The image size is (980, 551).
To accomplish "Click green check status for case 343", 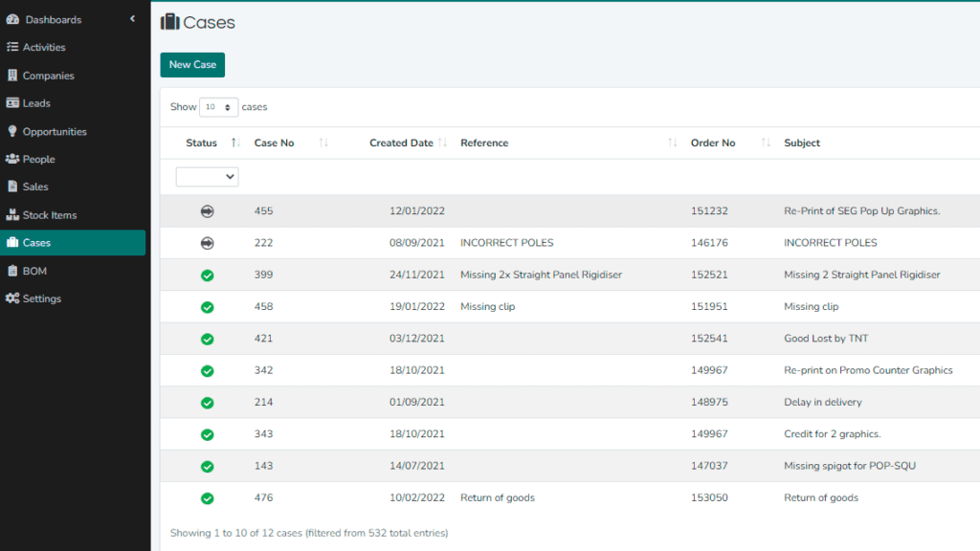I will click(x=208, y=435).
